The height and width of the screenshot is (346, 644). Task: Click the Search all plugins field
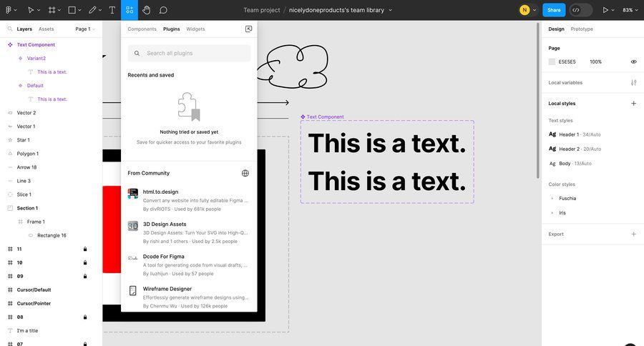pyautogui.click(x=189, y=53)
